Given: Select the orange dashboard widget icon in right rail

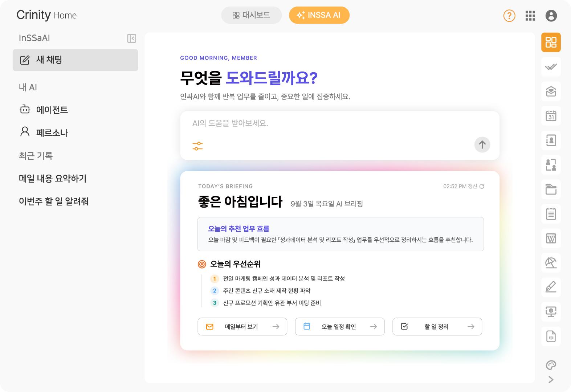Looking at the screenshot, I should coord(551,42).
